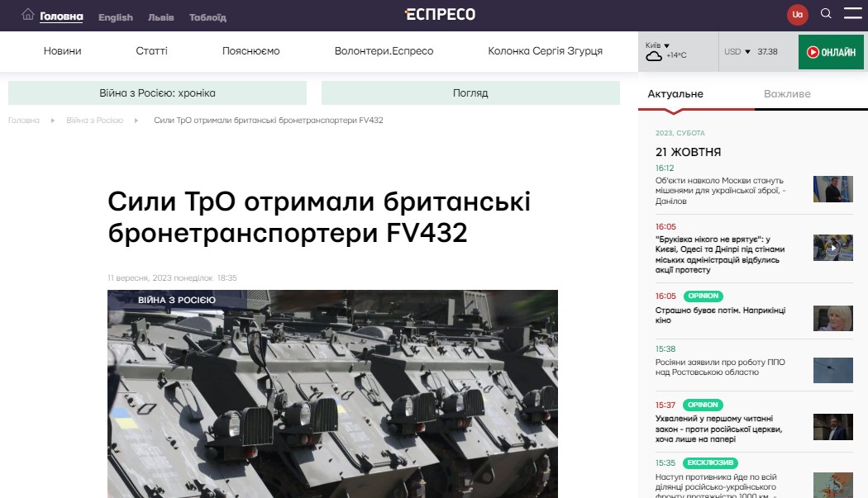Click the video play thumbnail for protest news

[x=832, y=249]
